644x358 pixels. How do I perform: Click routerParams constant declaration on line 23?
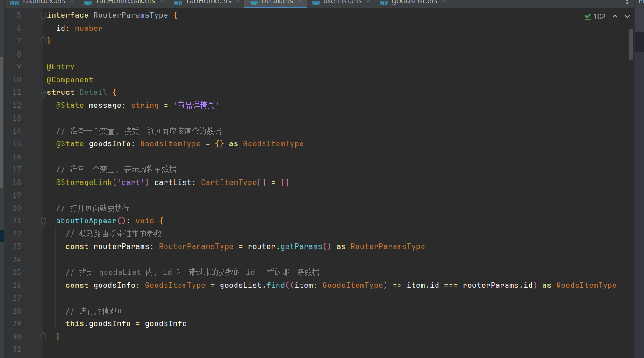pyautogui.click(x=122, y=246)
